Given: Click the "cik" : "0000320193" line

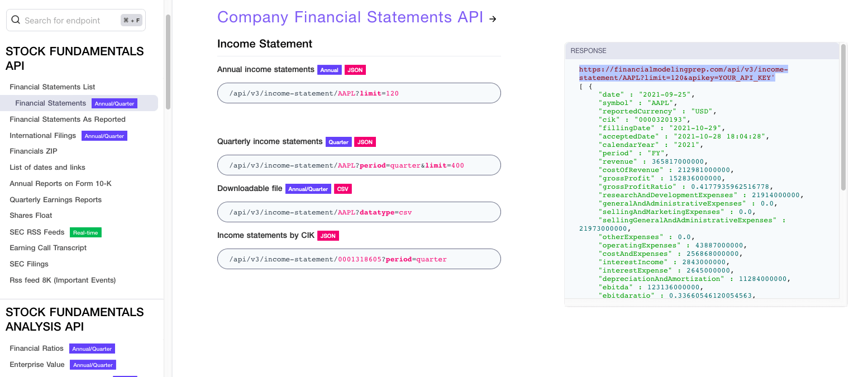Looking at the screenshot, I should pos(645,120).
